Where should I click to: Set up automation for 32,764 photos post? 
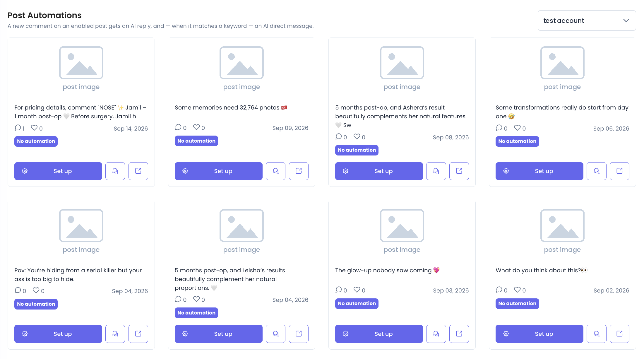[219, 171]
